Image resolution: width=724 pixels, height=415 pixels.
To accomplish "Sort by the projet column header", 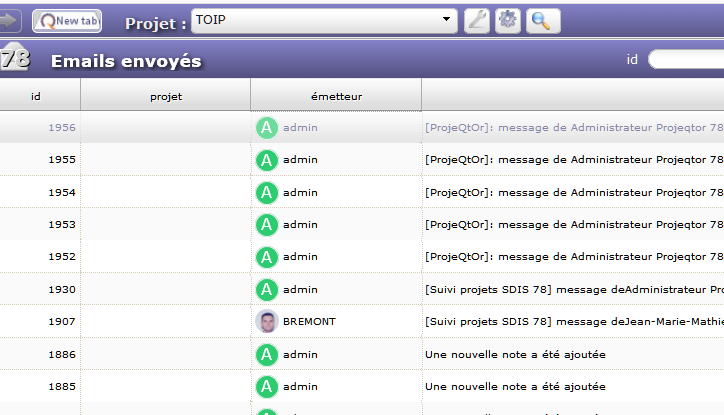I will click(165, 96).
